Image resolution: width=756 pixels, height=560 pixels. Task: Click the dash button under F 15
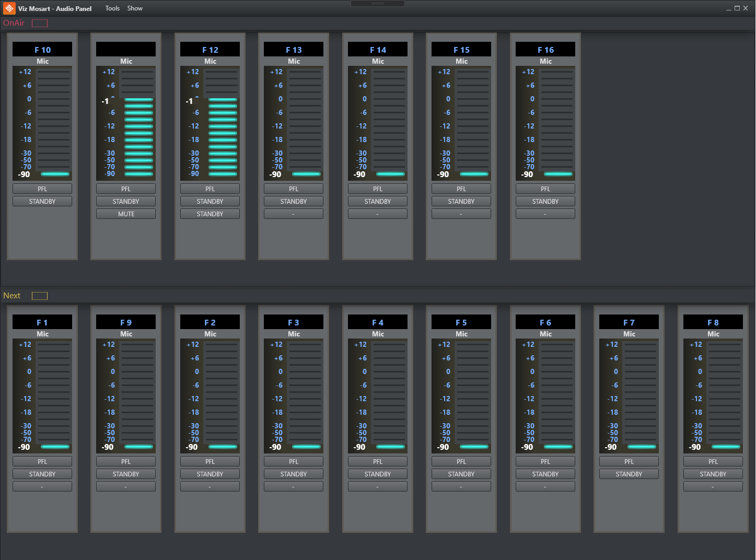[x=461, y=214]
